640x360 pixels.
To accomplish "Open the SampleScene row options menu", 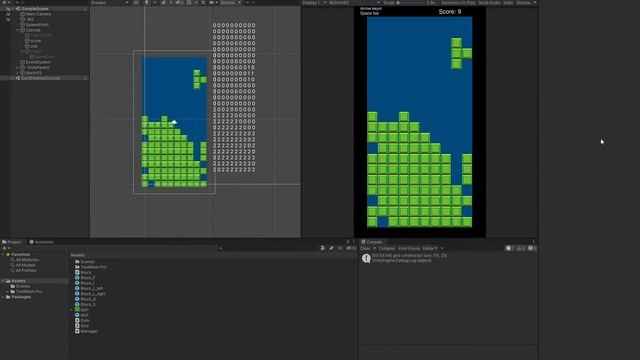I will pyautogui.click(x=85, y=9).
